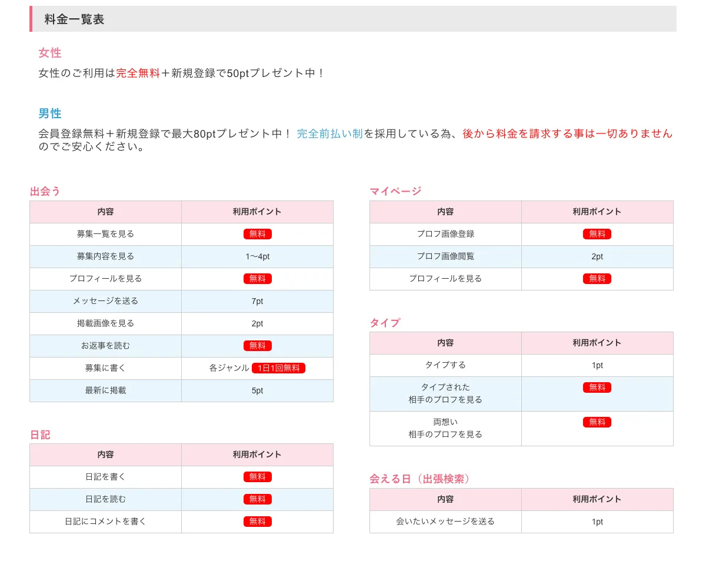706x588 pixels.
Task: Click the 無料 badge for 募集一覧を見る
Action: pyautogui.click(x=258, y=234)
